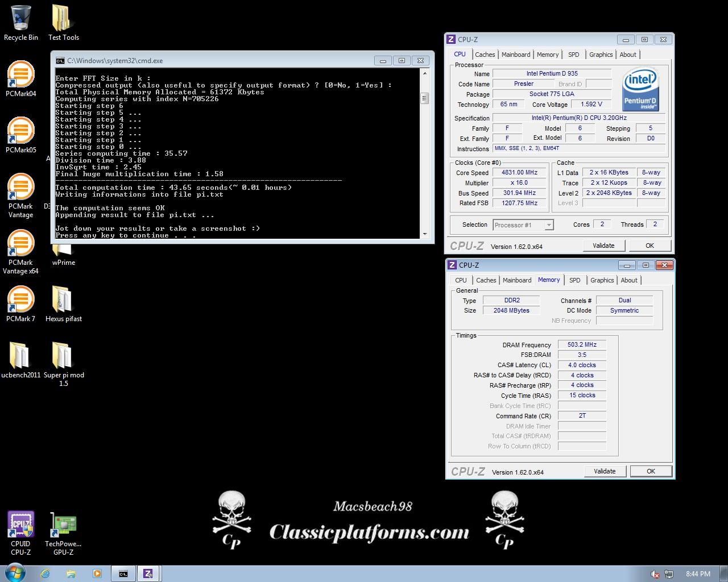
Task: Open the Processor #1 selection dropdown
Action: click(523, 225)
